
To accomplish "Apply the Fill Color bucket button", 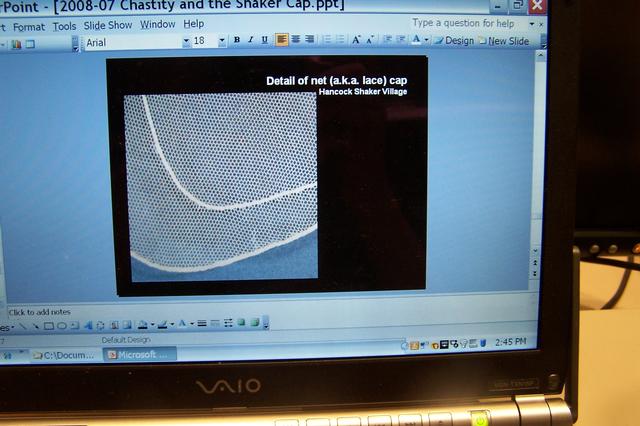I will (143, 324).
